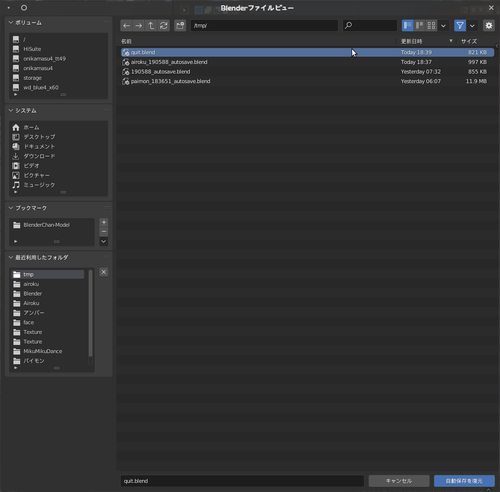Open bookmark specials dropdown arrow

coord(104,241)
